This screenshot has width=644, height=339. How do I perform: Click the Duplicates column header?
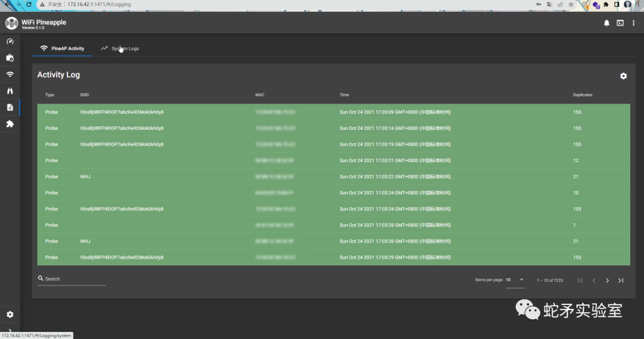pyautogui.click(x=583, y=95)
